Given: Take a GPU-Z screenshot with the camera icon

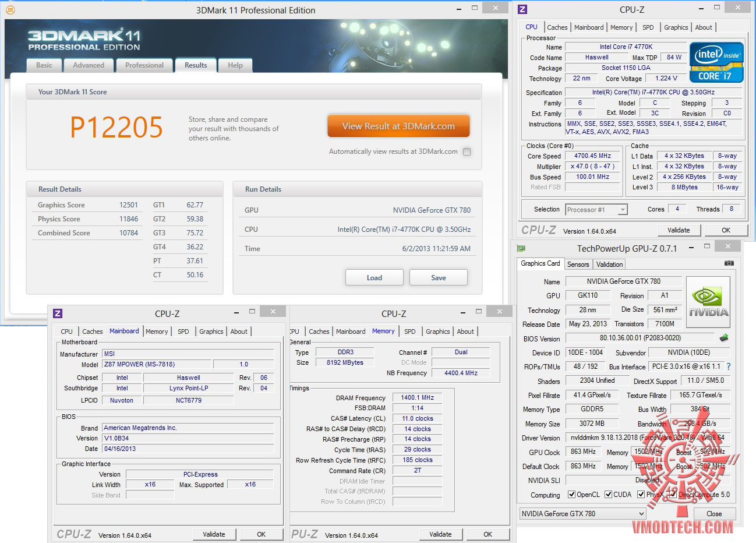Looking at the screenshot, I should (729, 263).
